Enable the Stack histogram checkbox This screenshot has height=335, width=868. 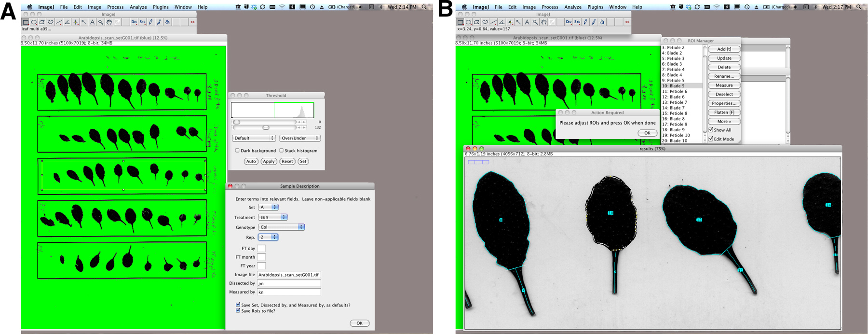pyautogui.click(x=281, y=151)
